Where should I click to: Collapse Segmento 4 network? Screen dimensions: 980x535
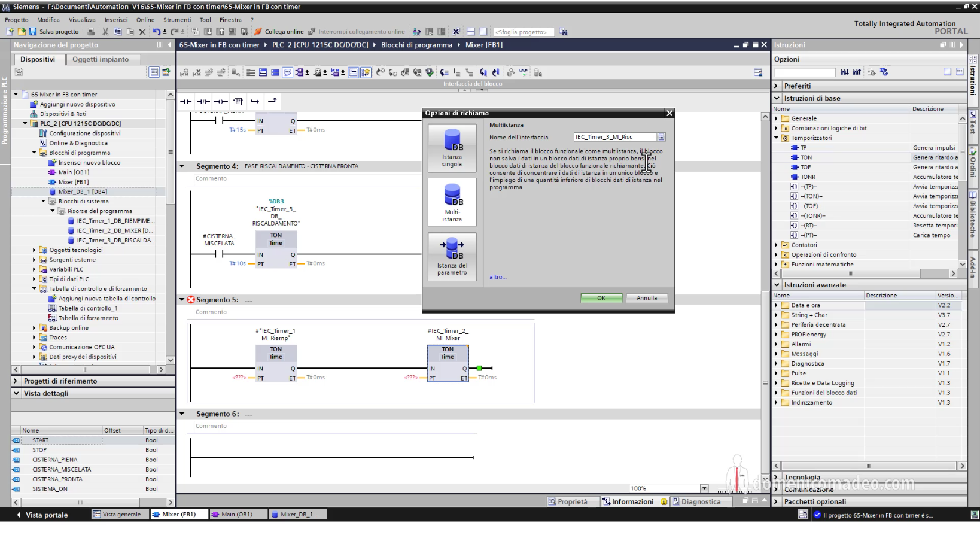[182, 166]
